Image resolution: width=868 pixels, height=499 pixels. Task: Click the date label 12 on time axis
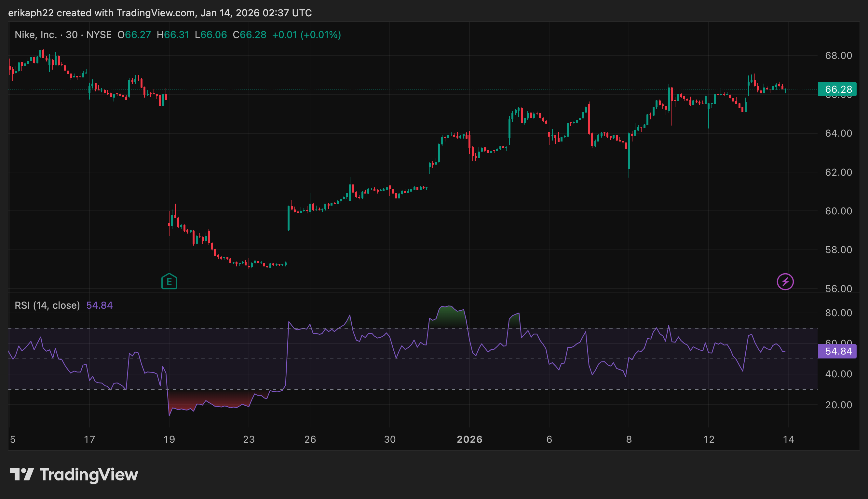tap(709, 439)
